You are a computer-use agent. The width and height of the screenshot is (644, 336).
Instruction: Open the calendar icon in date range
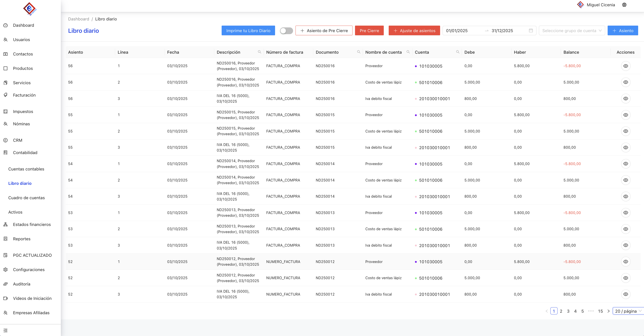coord(531,31)
